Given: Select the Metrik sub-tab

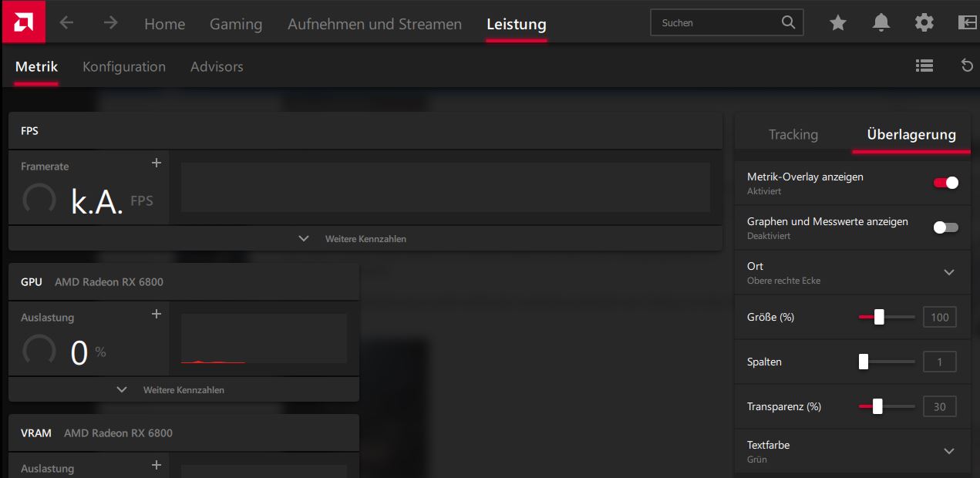Looking at the screenshot, I should click(36, 66).
